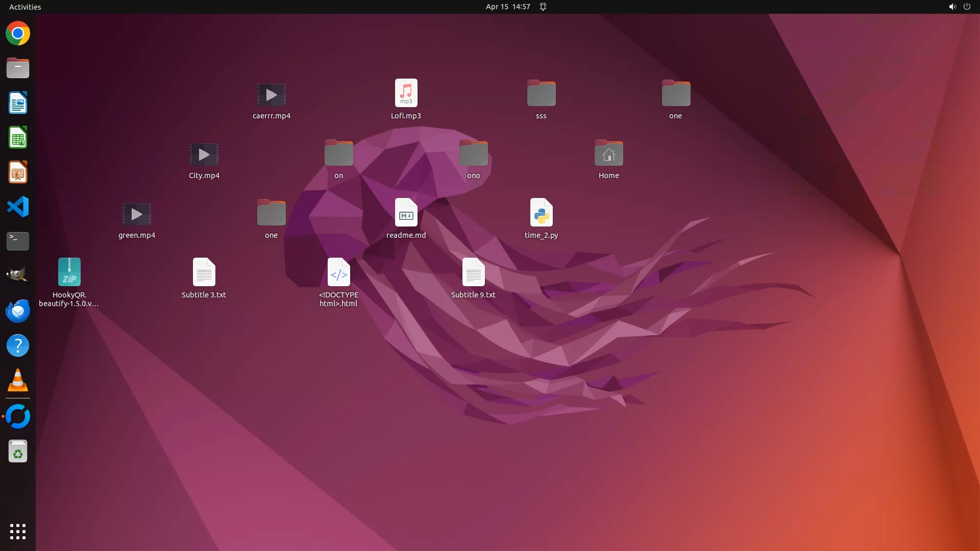The width and height of the screenshot is (980, 551).
Task: Open the Show Applications grid button
Action: click(18, 532)
